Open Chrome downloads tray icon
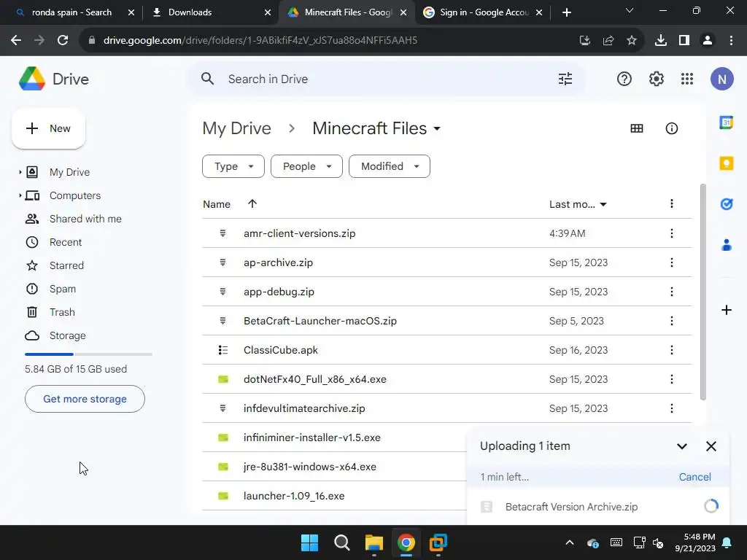Image resolution: width=747 pixels, height=560 pixels. [x=660, y=41]
